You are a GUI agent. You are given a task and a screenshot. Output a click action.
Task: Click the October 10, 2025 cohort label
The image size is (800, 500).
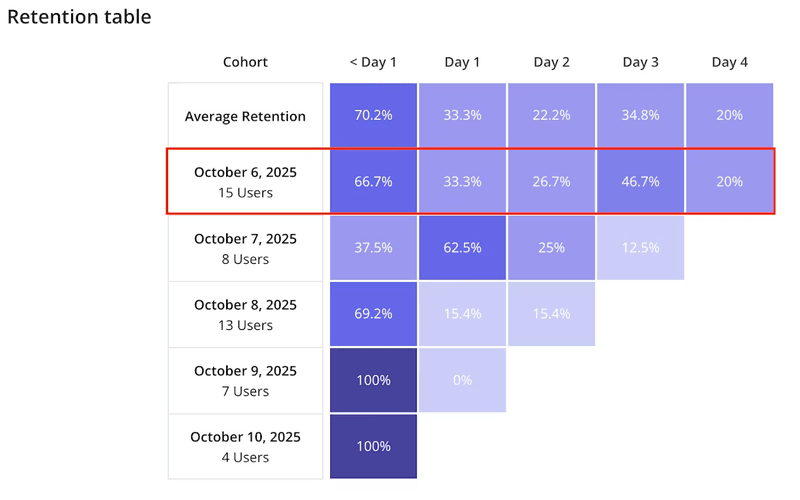coord(245,446)
